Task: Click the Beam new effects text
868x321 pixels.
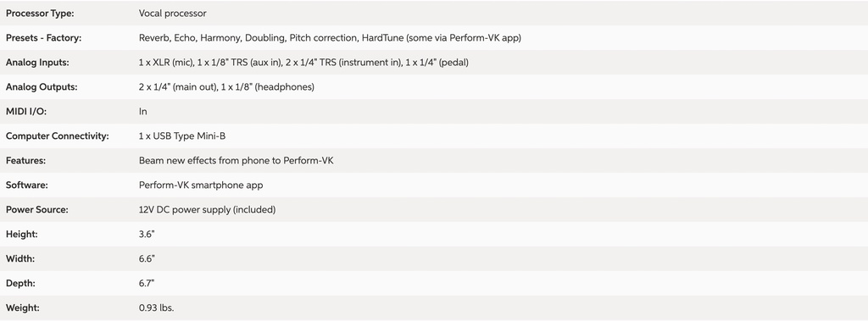Action: click(x=236, y=161)
